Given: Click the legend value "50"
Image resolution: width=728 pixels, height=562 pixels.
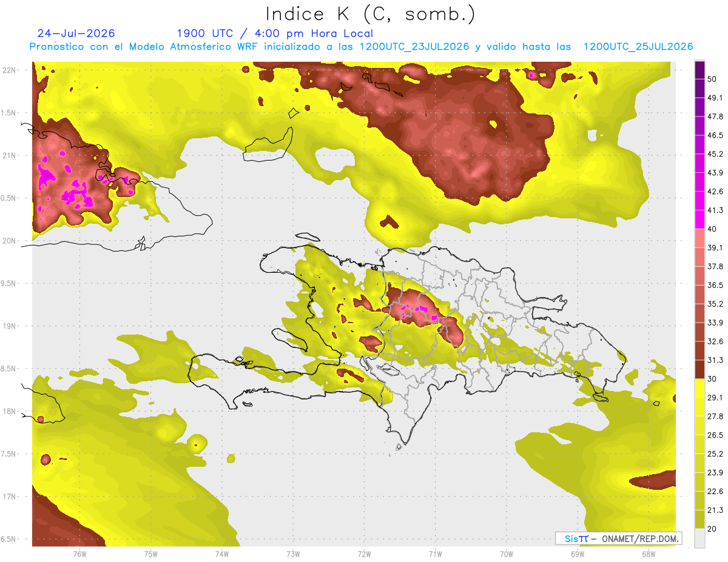Looking at the screenshot, I should (713, 79).
